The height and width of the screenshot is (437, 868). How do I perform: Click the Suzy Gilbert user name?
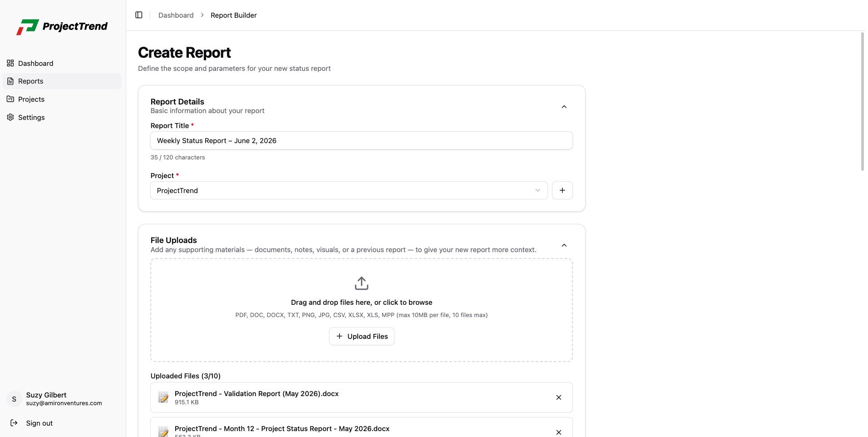click(46, 395)
